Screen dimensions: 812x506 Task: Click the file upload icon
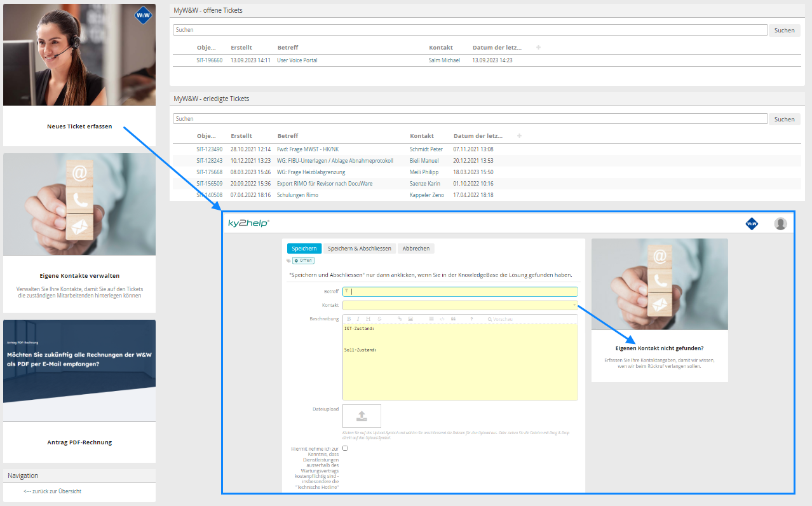pyautogui.click(x=362, y=416)
